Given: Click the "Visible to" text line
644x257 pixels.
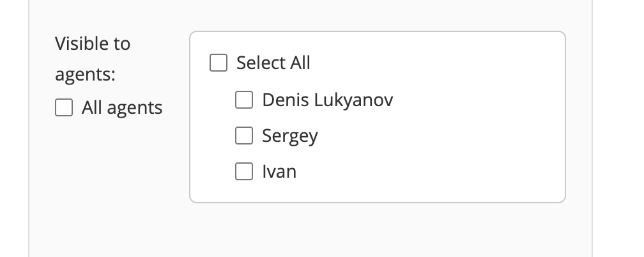Looking at the screenshot, I should tap(93, 43).
